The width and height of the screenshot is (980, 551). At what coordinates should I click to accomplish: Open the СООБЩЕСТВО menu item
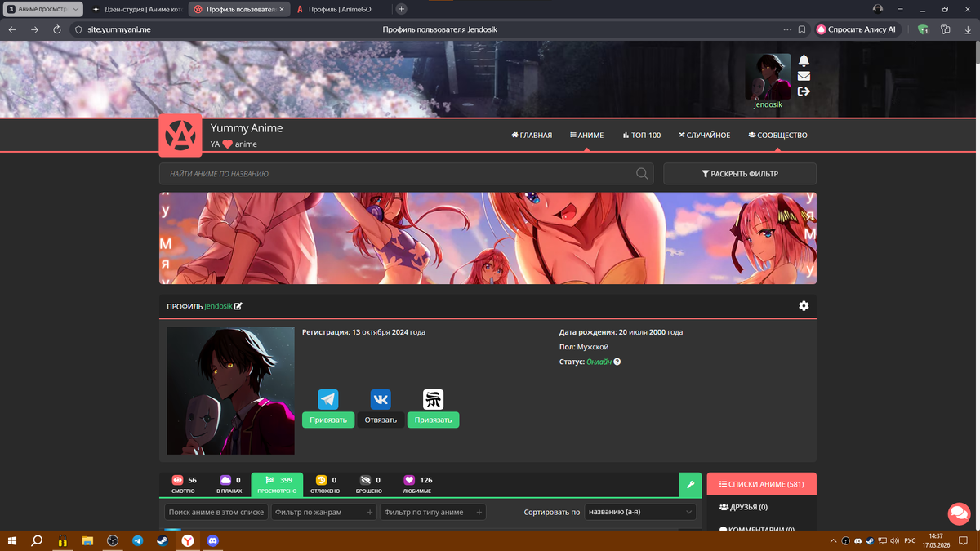point(777,136)
